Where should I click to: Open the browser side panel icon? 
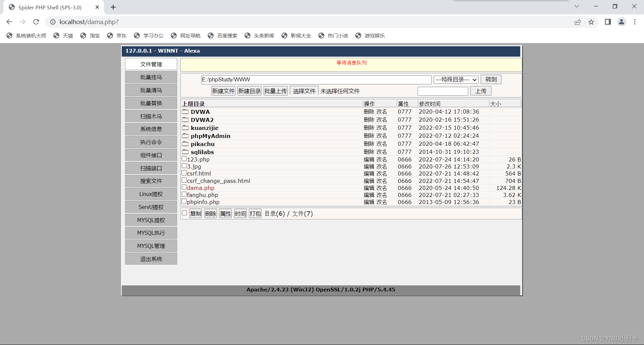(x=608, y=22)
